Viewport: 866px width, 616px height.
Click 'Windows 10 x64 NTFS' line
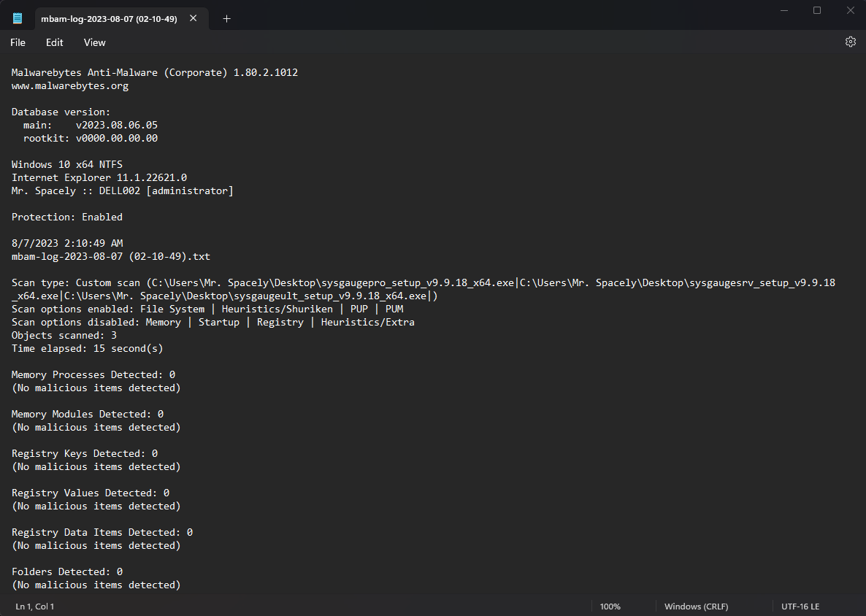[x=67, y=164]
